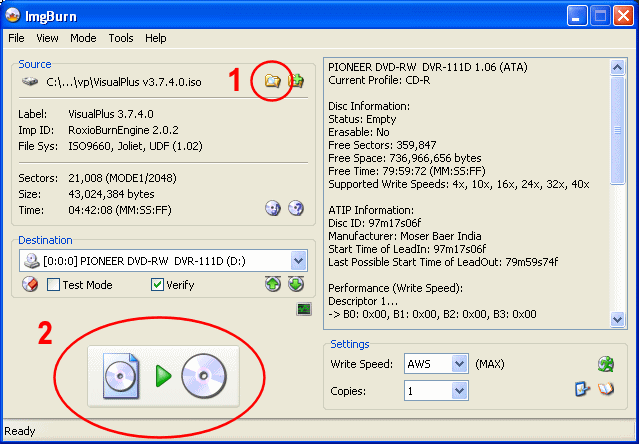Click the automatic write speed running-man icon

click(606, 364)
